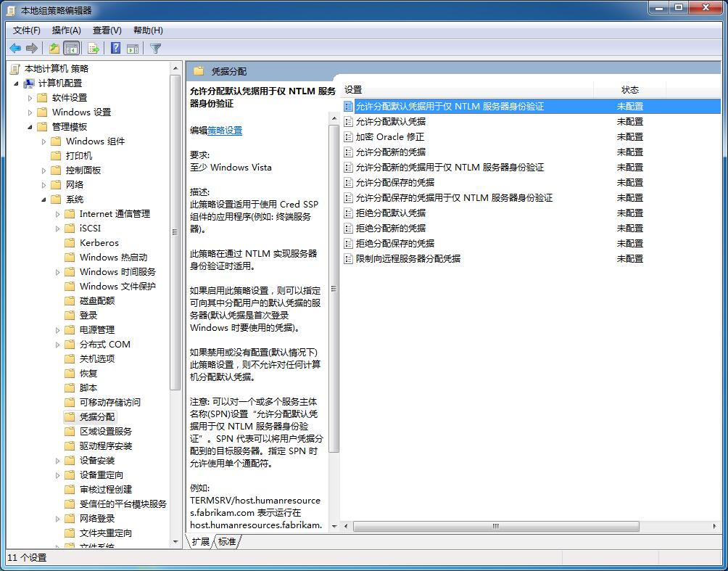Click the tree pane scroll up arrow
This screenshot has width=728, height=571.
175,69
